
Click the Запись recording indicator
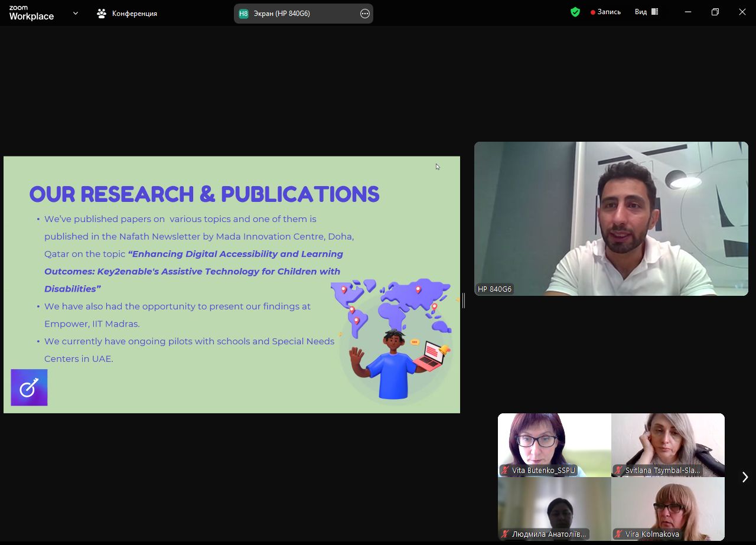point(605,12)
